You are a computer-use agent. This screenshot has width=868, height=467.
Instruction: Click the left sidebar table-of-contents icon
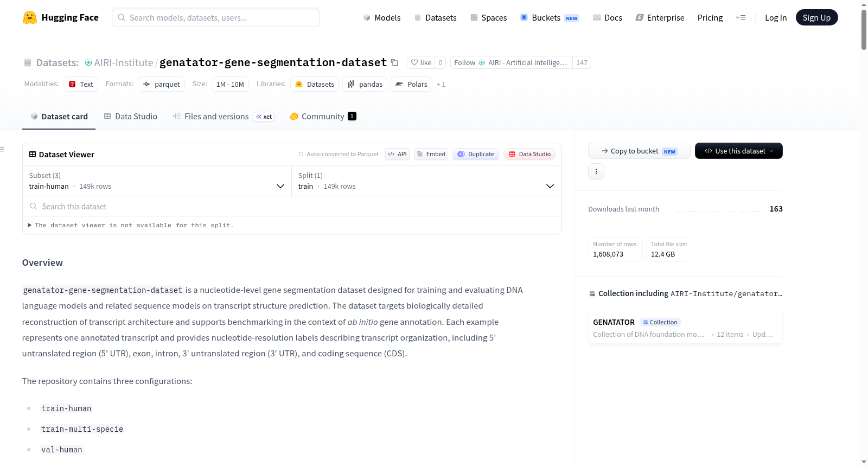coord(3,149)
